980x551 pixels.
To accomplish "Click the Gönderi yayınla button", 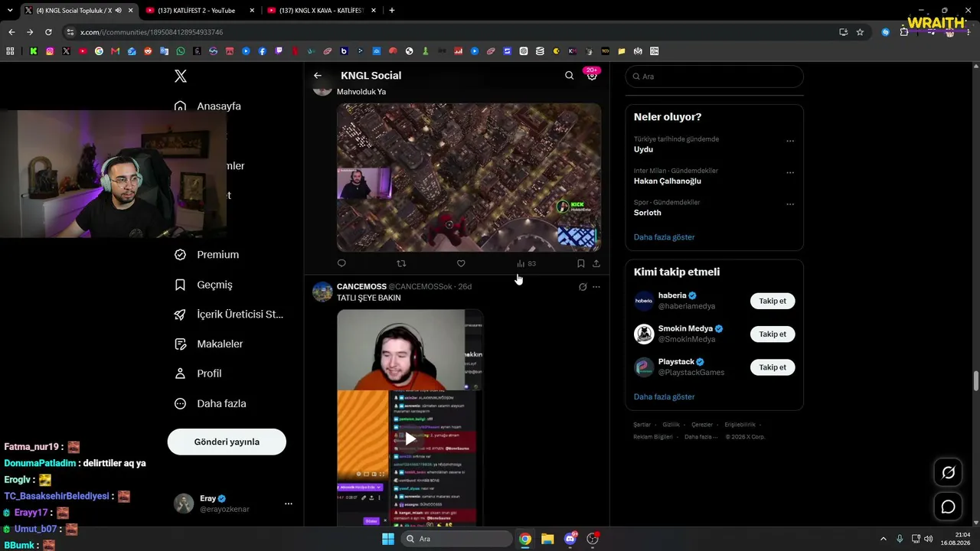I will [x=227, y=442].
